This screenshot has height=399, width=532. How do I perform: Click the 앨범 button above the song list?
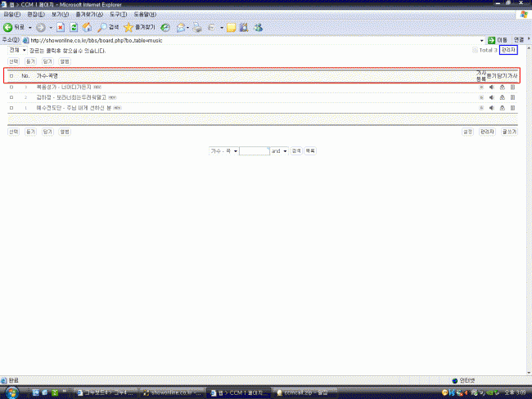pos(65,61)
